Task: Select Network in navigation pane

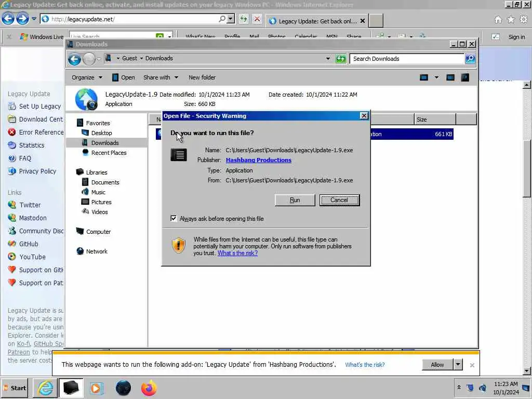Action: point(96,252)
